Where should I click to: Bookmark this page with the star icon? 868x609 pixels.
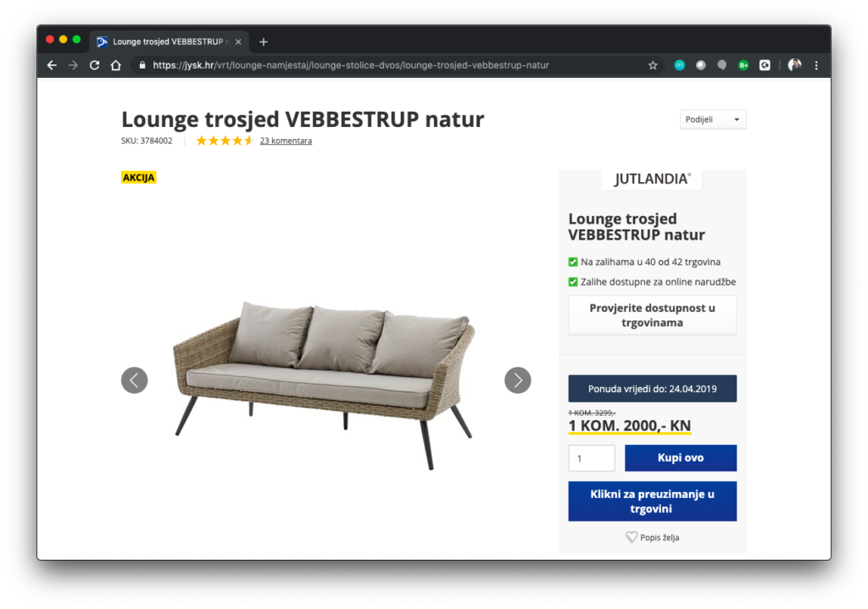click(x=653, y=65)
